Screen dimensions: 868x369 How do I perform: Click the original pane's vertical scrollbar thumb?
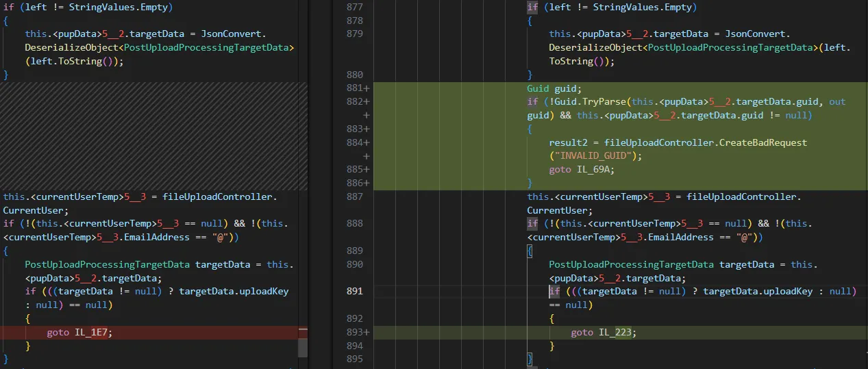(x=302, y=347)
